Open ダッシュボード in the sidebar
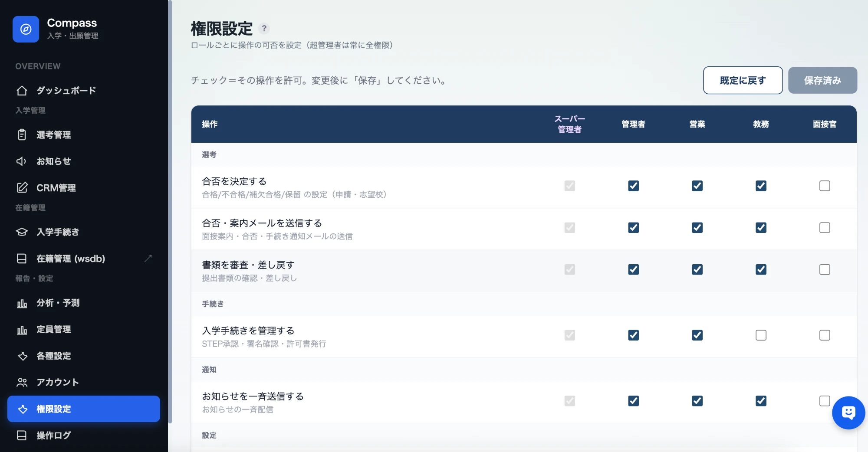Viewport: 868px width, 452px height. (84, 91)
